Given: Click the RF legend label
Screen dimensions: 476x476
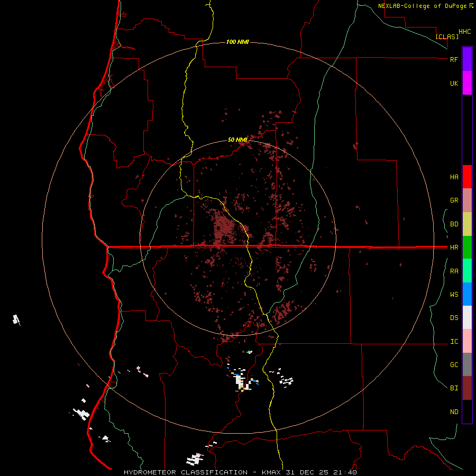Looking at the screenshot, I should (x=454, y=59).
